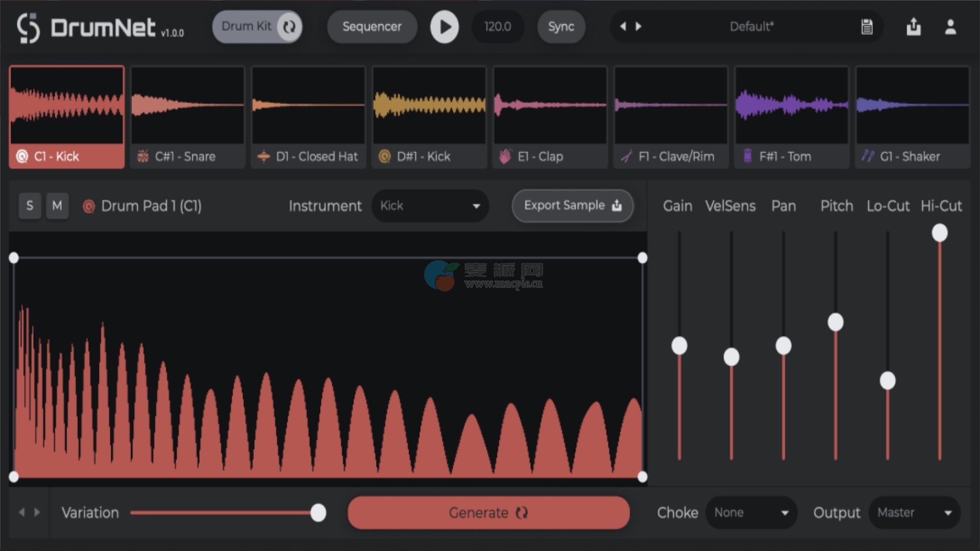The height and width of the screenshot is (551, 980).
Task: Click the Generate button
Action: click(x=488, y=512)
